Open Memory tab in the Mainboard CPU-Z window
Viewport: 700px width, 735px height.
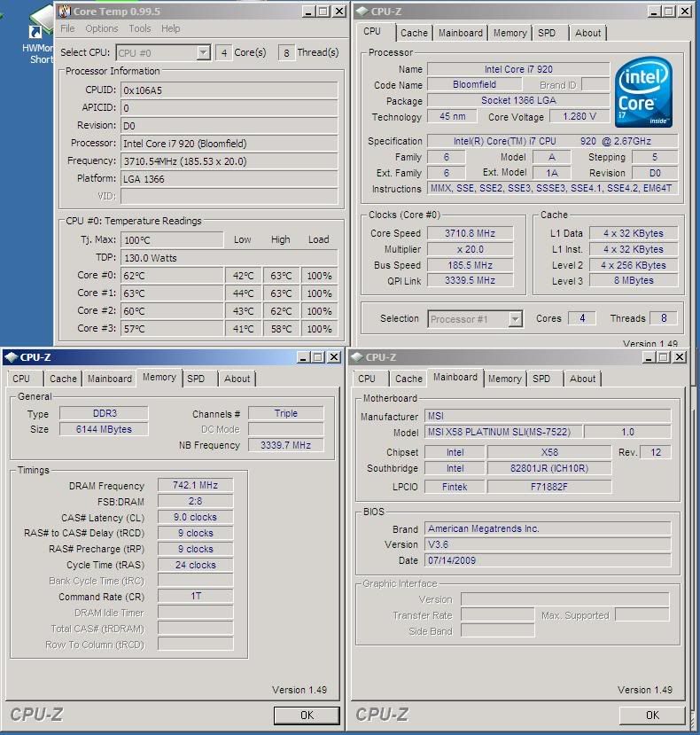click(504, 379)
